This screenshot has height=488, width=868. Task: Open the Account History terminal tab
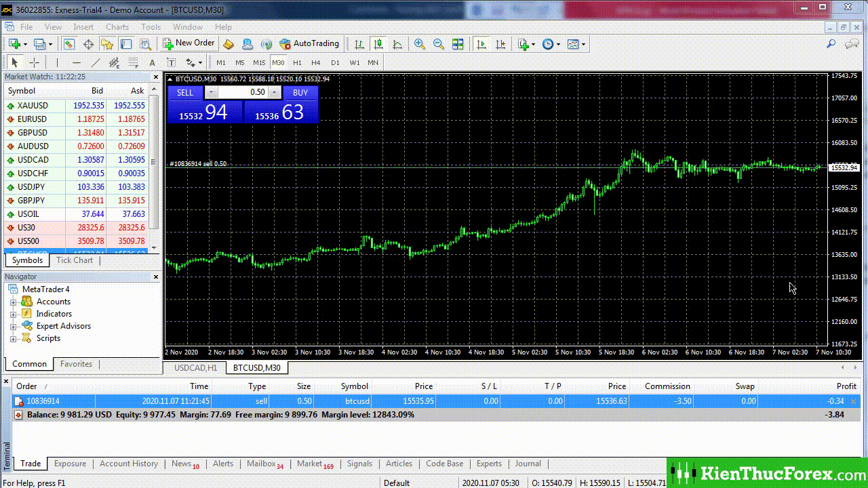(129, 464)
